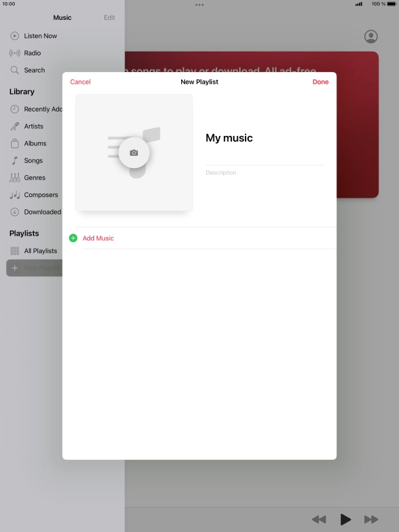399x532 pixels.
Task: Skip forward with the next track icon
Action: pyautogui.click(x=371, y=519)
